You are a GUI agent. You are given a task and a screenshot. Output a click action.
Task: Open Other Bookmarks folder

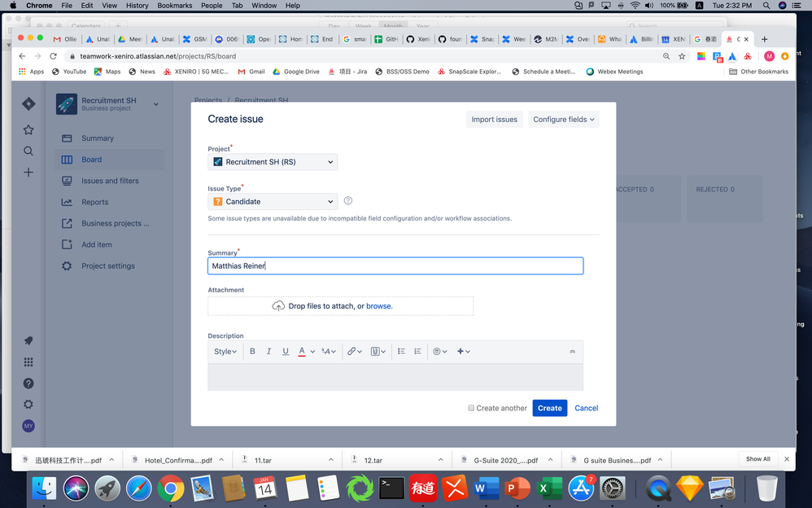(758, 72)
